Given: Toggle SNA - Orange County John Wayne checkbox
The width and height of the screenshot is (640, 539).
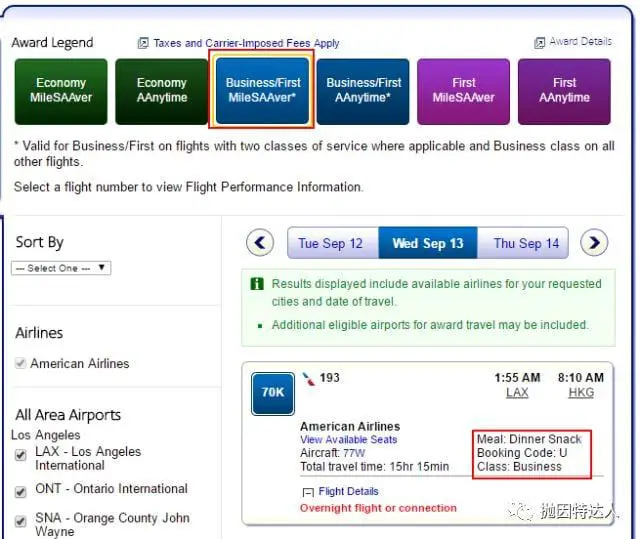Looking at the screenshot, I should click(20, 521).
